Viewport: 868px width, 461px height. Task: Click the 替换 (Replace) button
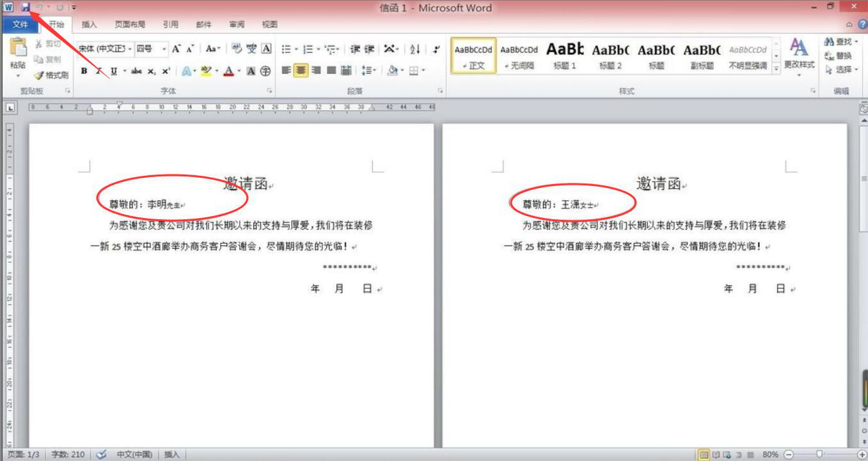[x=839, y=56]
